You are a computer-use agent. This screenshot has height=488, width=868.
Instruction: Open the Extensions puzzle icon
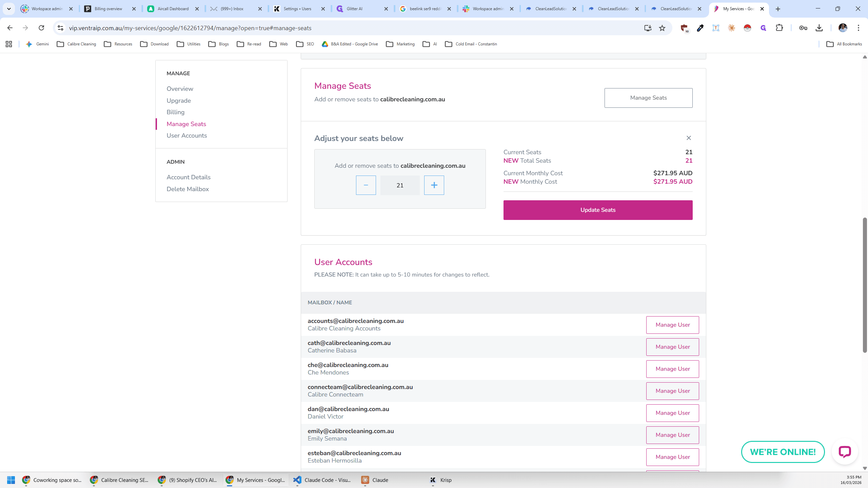click(779, 28)
